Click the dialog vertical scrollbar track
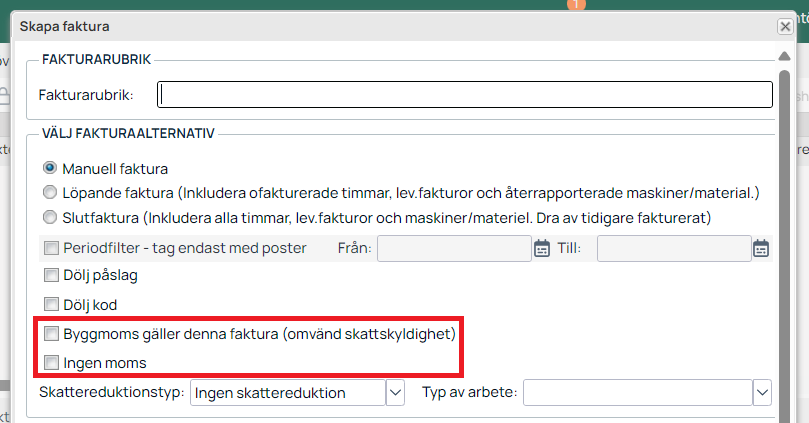This screenshot has width=809, height=423. point(784,248)
